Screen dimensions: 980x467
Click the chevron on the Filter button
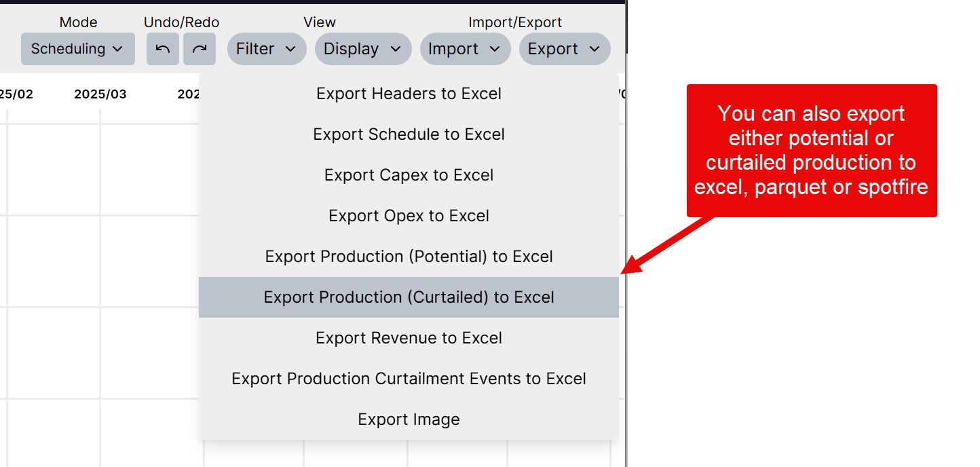[x=290, y=49]
